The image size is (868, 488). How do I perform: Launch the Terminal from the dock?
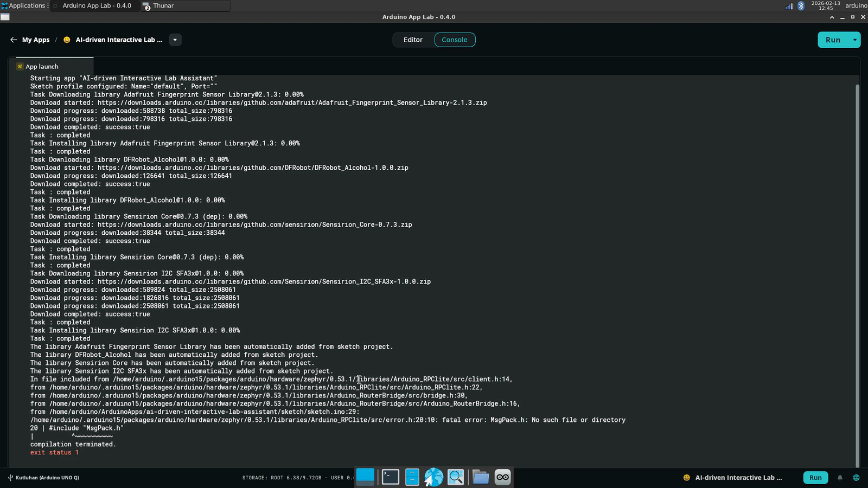(391, 477)
